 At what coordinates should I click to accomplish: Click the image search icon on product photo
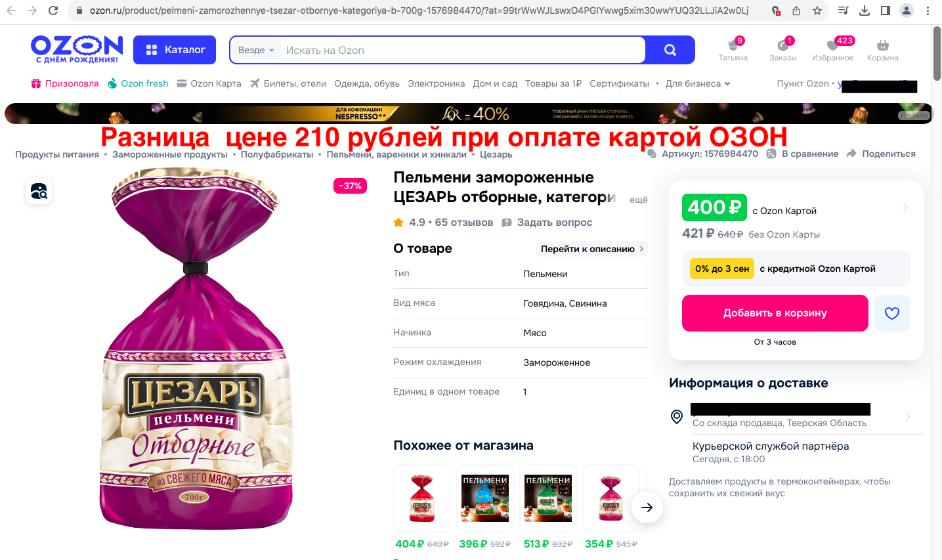[39, 191]
